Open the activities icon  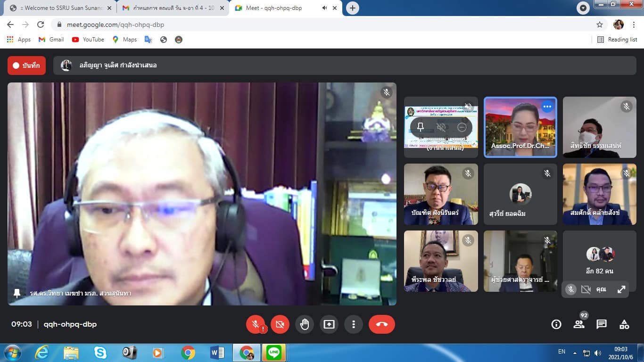point(624,324)
